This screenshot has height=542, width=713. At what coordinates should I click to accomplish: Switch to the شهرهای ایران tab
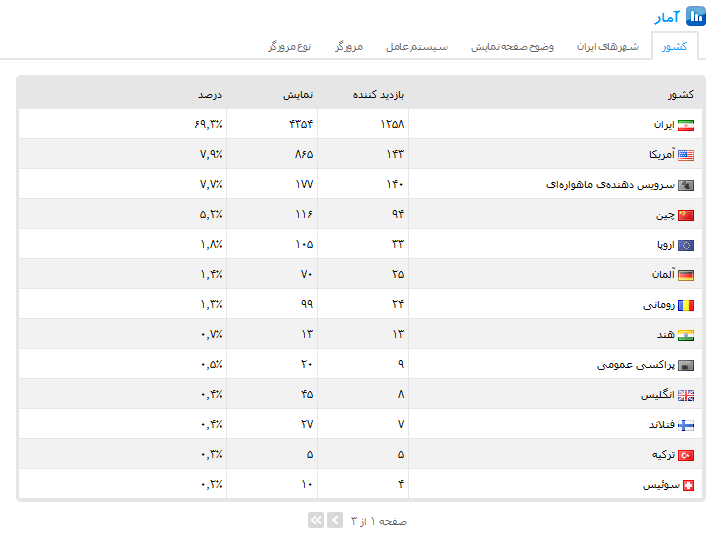coord(608,47)
